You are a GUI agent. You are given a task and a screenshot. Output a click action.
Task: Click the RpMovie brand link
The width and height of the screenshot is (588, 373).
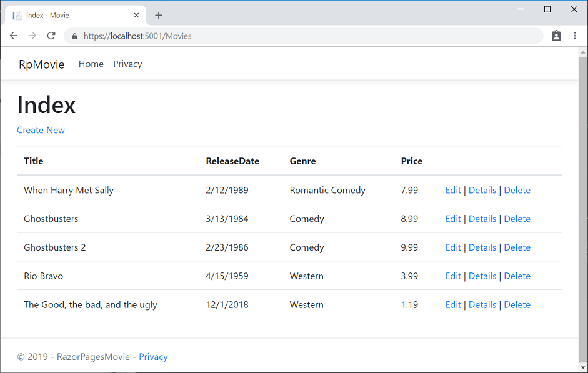41,64
